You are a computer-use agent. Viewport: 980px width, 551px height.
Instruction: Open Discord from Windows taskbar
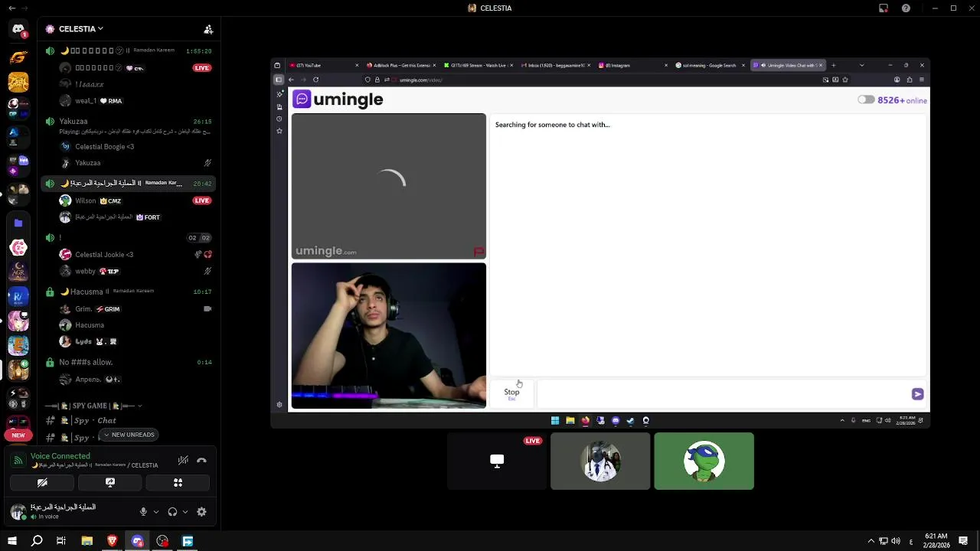point(137,541)
